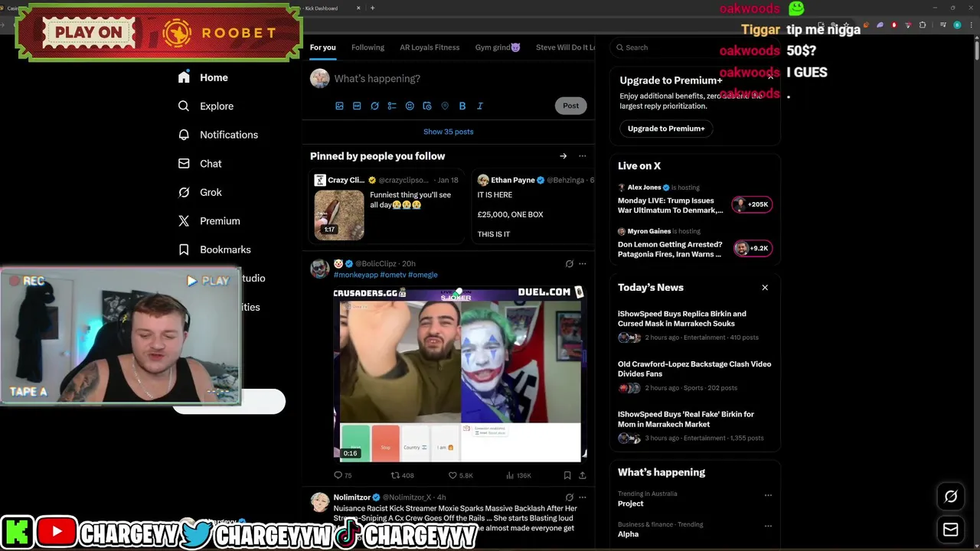
Task: View analytics of the BolicClipz post
Action: [518, 475]
